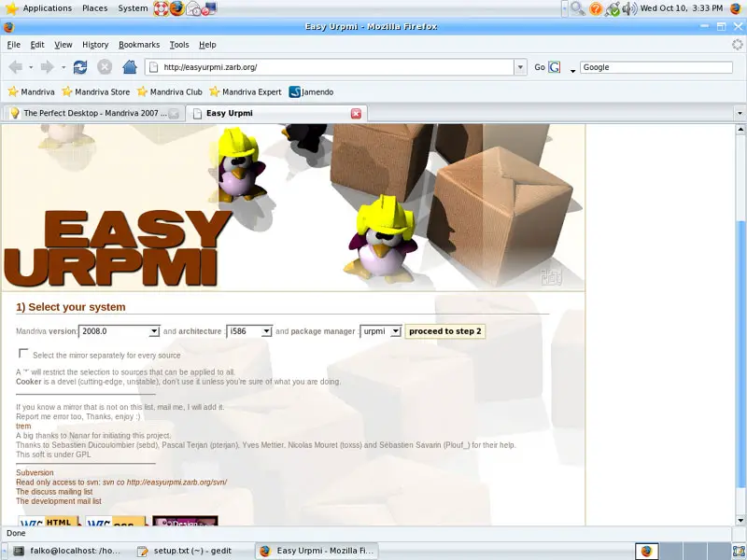
Task: Open the Help menu
Action: pyautogui.click(x=207, y=45)
